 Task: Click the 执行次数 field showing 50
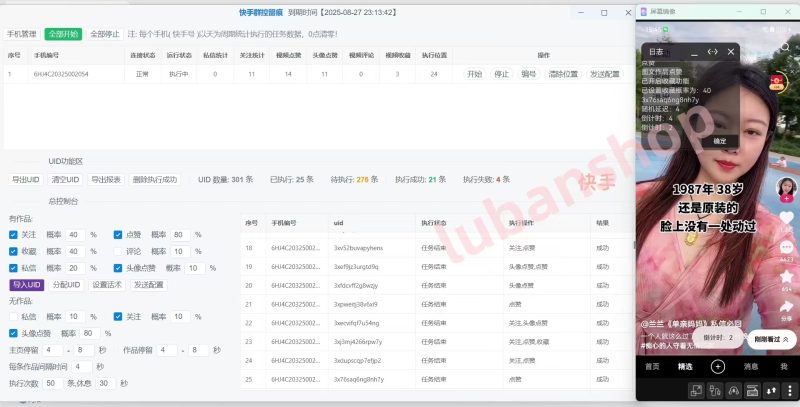click(53, 383)
